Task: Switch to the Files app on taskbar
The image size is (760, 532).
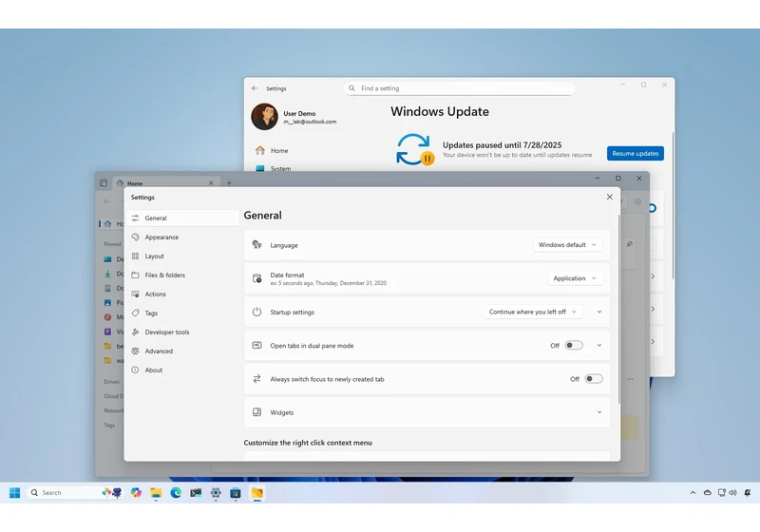Action: click(x=256, y=493)
